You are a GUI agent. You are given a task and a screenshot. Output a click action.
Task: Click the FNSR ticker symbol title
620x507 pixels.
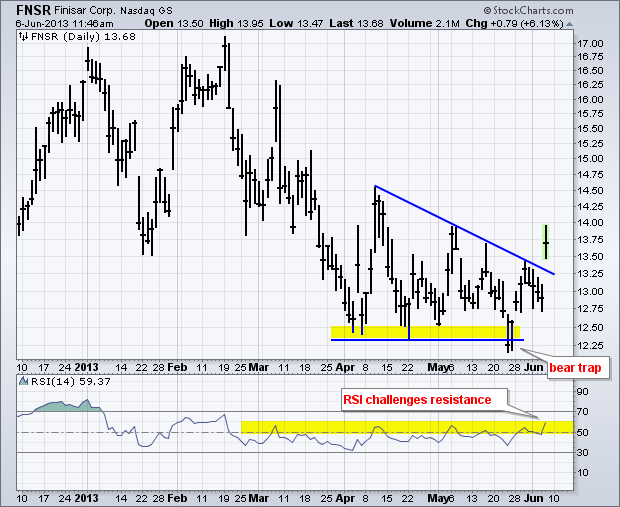[x=33, y=9]
